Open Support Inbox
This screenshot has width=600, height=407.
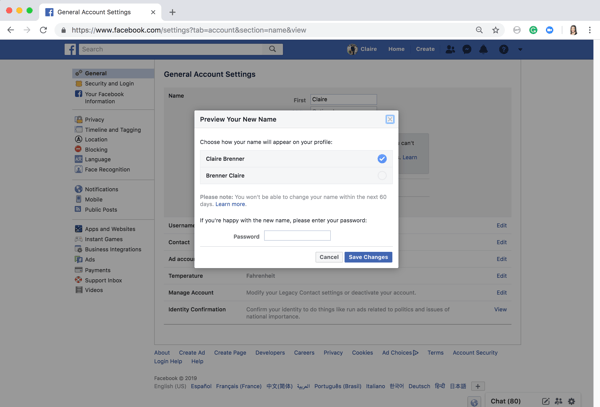click(103, 280)
